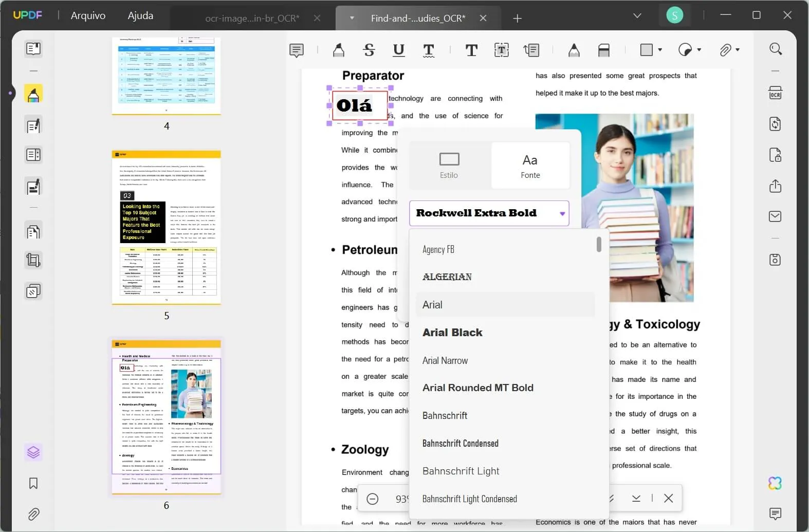Choose Arial font from list
The image size is (809, 532).
[505, 305]
